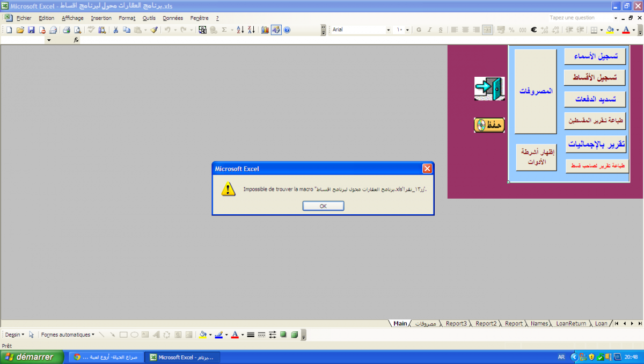Expand the Dessin menu dropdown

tap(14, 334)
